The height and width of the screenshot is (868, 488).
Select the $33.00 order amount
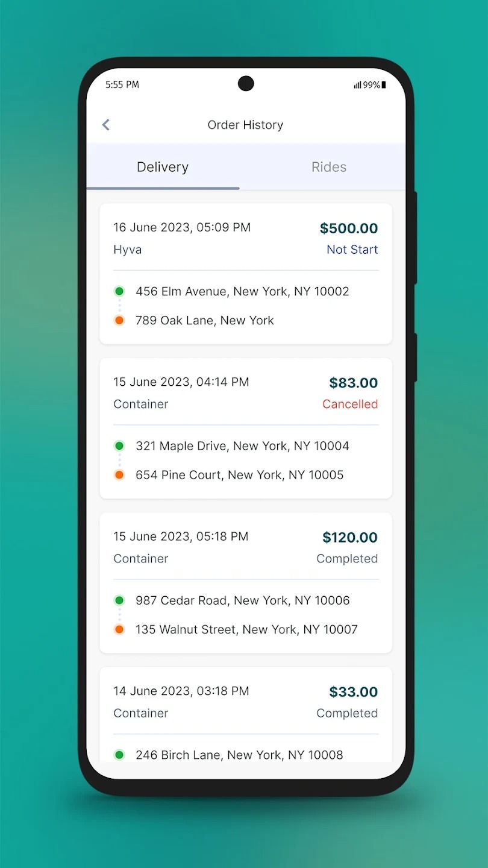point(353,692)
